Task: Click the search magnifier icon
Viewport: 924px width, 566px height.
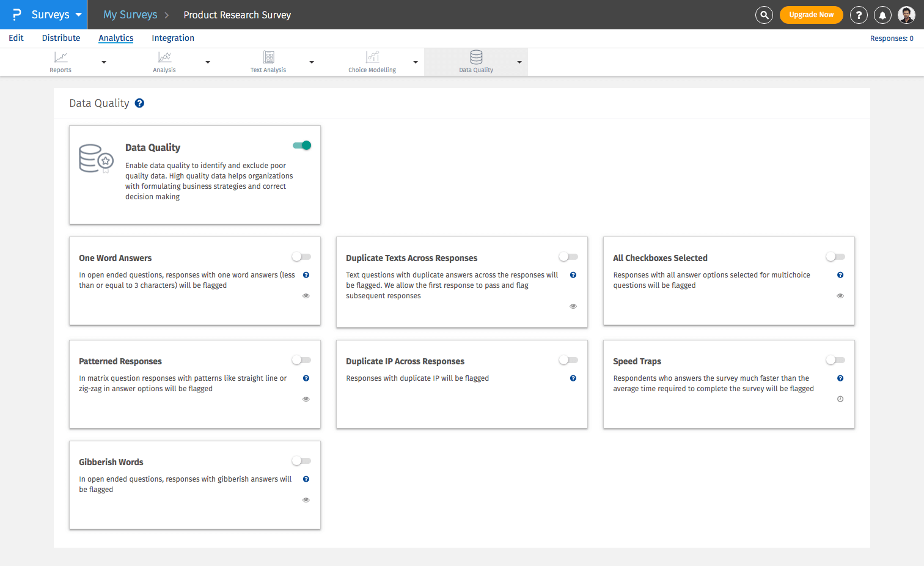Action: click(x=764, y=15)
